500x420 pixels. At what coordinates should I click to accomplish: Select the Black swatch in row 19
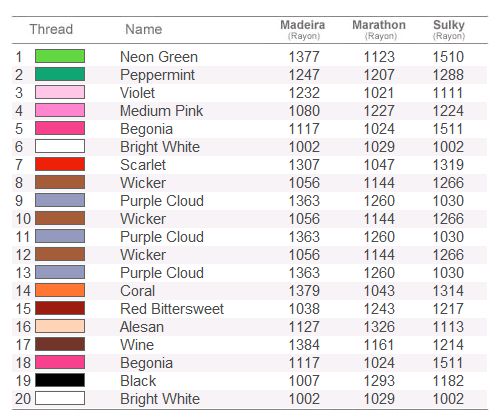click(x=60, y=380)
